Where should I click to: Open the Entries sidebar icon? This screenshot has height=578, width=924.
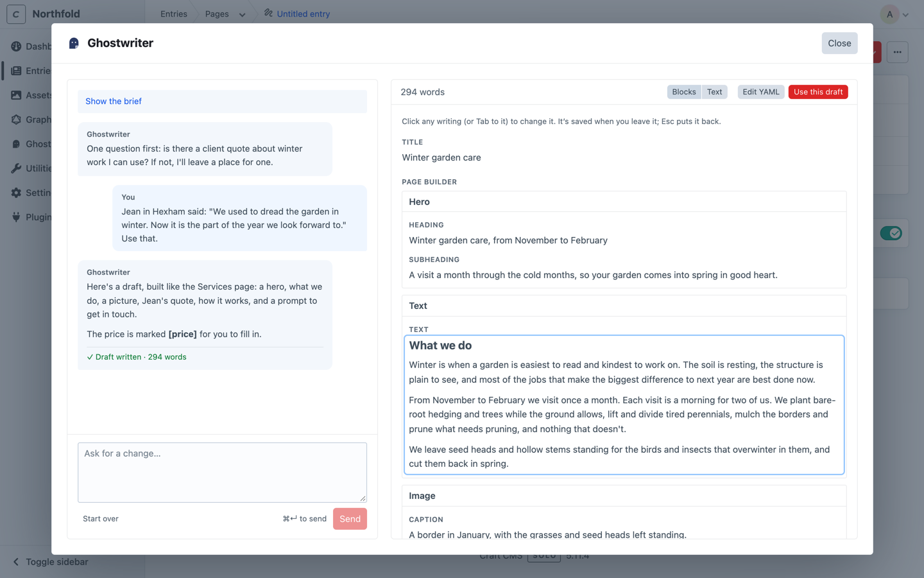[x=16, y=71]
